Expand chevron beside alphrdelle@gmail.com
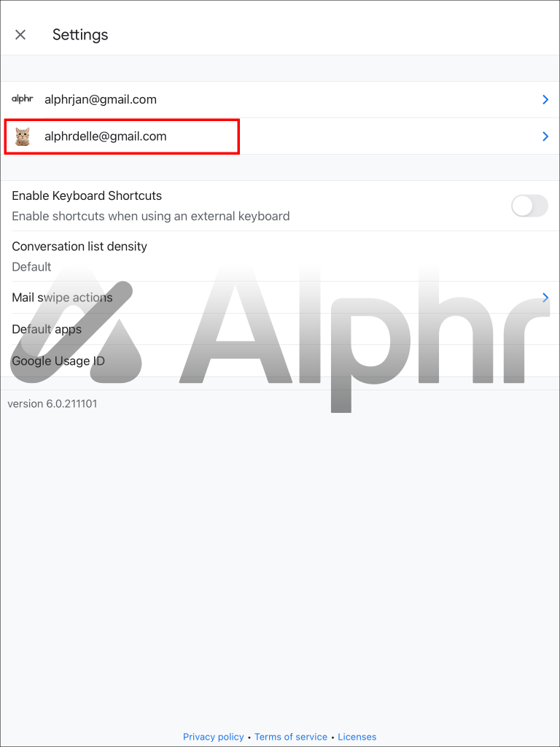Viewport: 560px width, 747px height. click(x=545, y=136)
